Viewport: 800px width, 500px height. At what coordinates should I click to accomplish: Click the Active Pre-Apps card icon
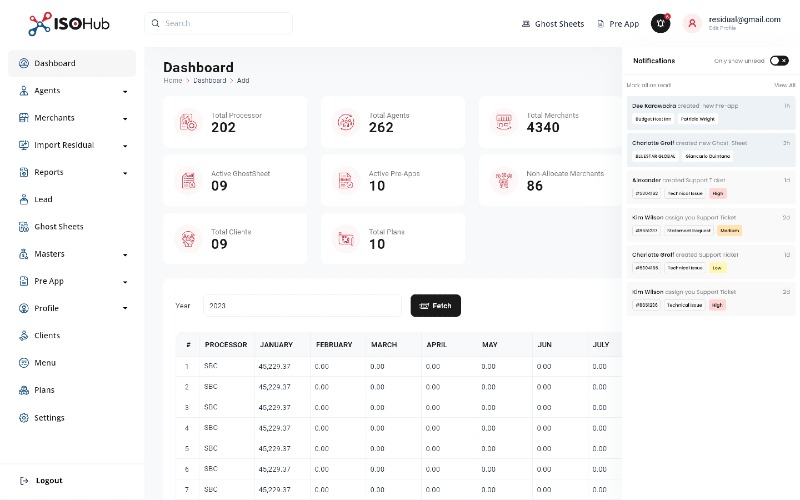click(346, 181)
